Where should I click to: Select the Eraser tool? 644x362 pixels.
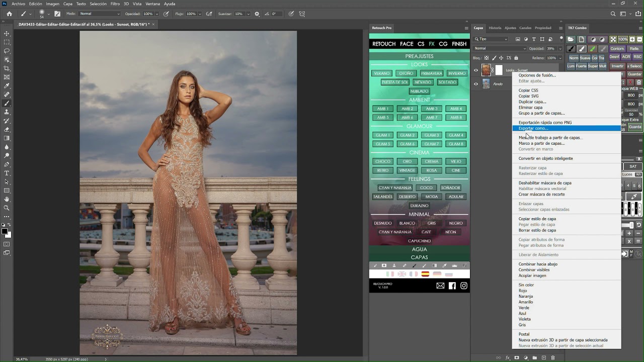[7, 129]
